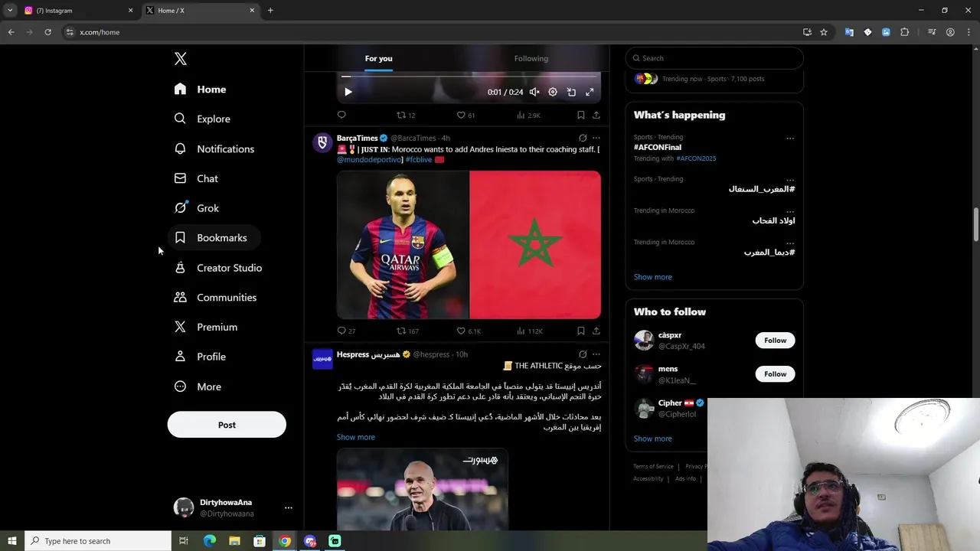This screenshot has width=980, height=551.
Task: Click the Post button
Action: 227,425
